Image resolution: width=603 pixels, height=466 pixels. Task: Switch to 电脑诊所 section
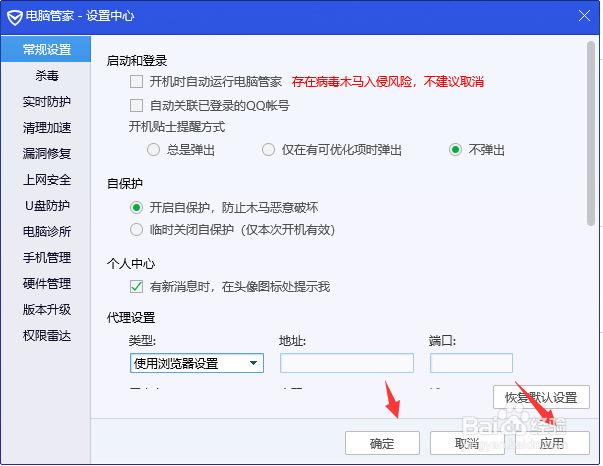click(x=46, y=231)
